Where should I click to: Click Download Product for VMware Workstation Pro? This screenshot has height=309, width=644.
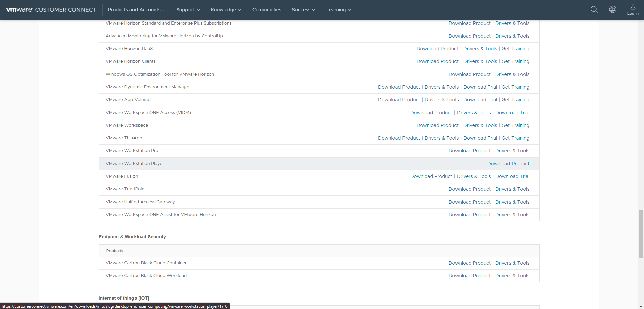click(470, 151)
